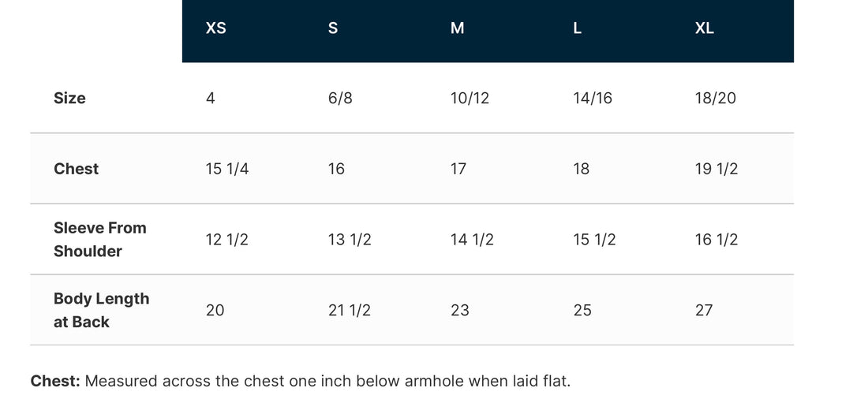The image size is (868, 399).
Task: Click the 14/16 size cell
Action: point(592,99)
